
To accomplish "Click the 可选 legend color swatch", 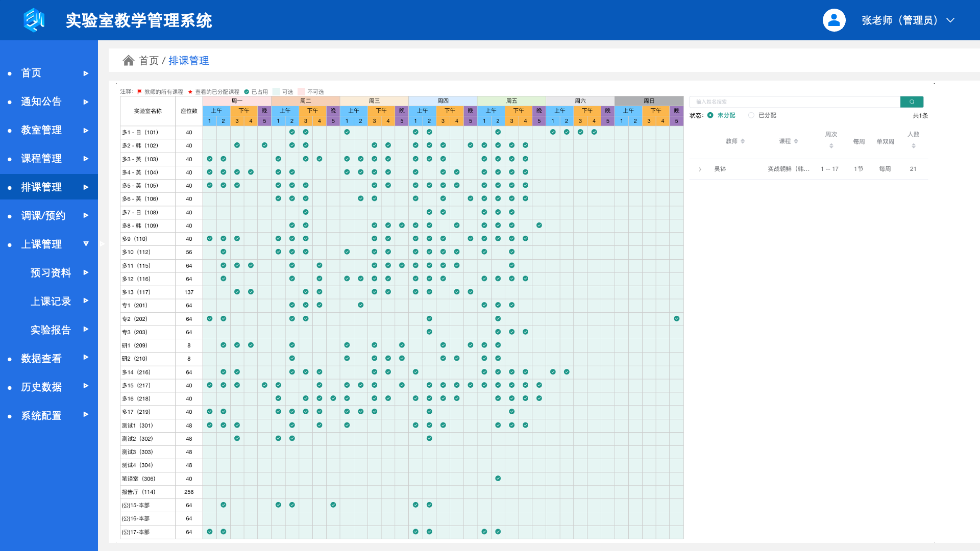I will (x=276, y=92).
